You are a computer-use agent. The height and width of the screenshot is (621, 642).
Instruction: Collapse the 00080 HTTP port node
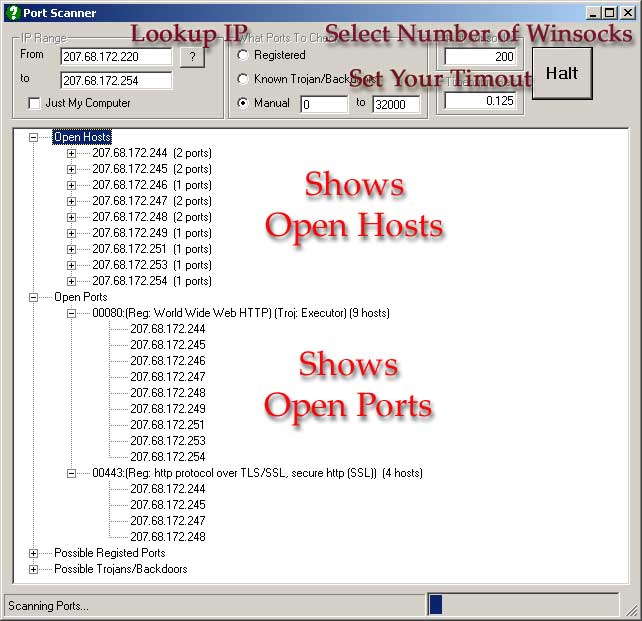[x=71, y=313]
